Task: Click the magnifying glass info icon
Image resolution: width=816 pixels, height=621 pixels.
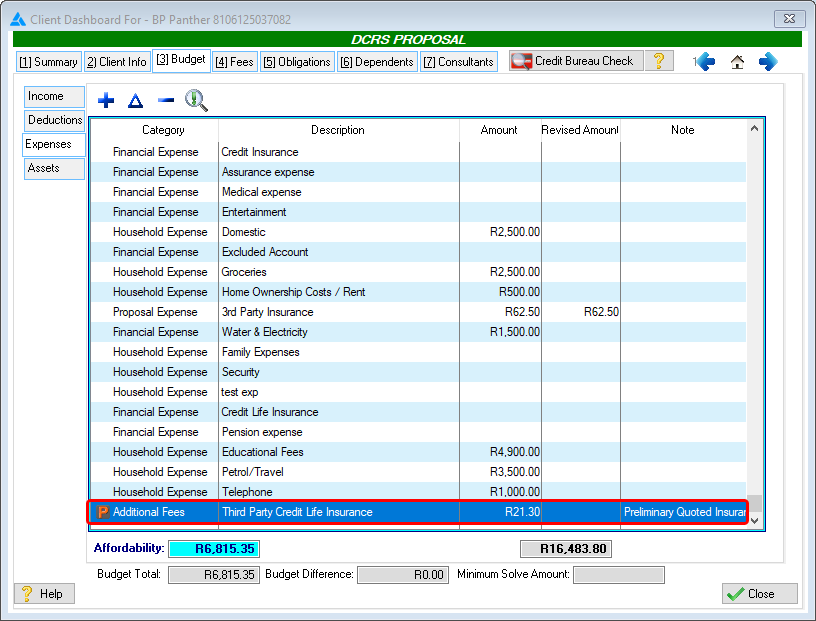Action: [196, 101]
